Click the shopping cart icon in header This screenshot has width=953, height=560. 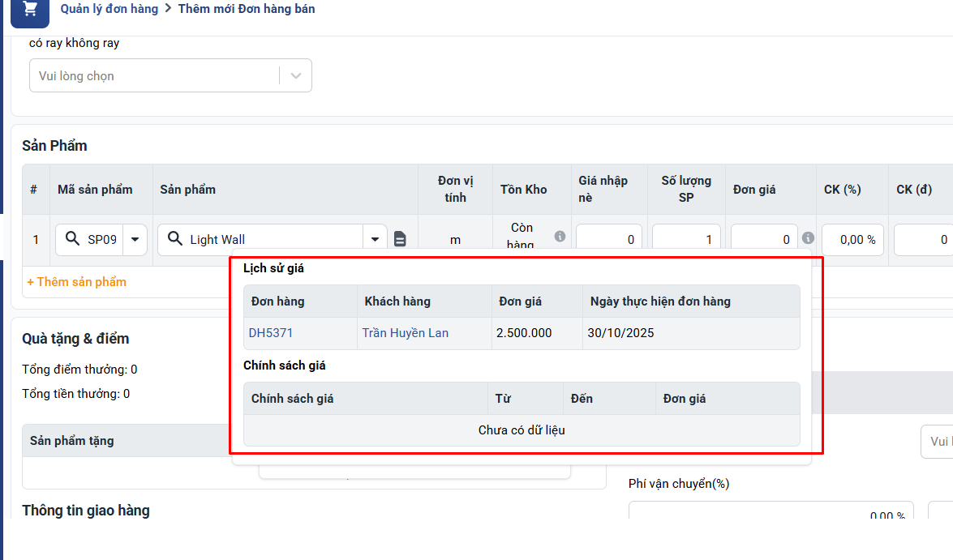coord(30,10)
